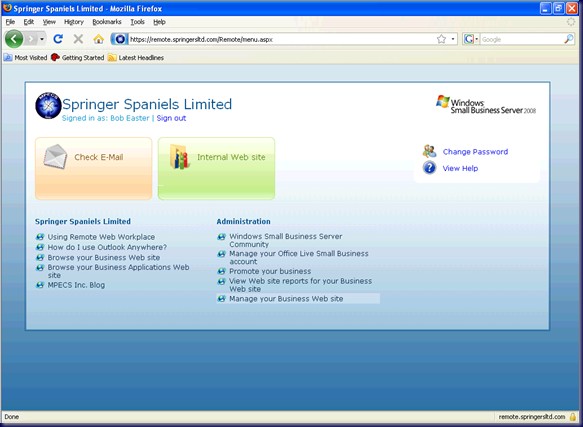Open the View menu

(49, 22)
